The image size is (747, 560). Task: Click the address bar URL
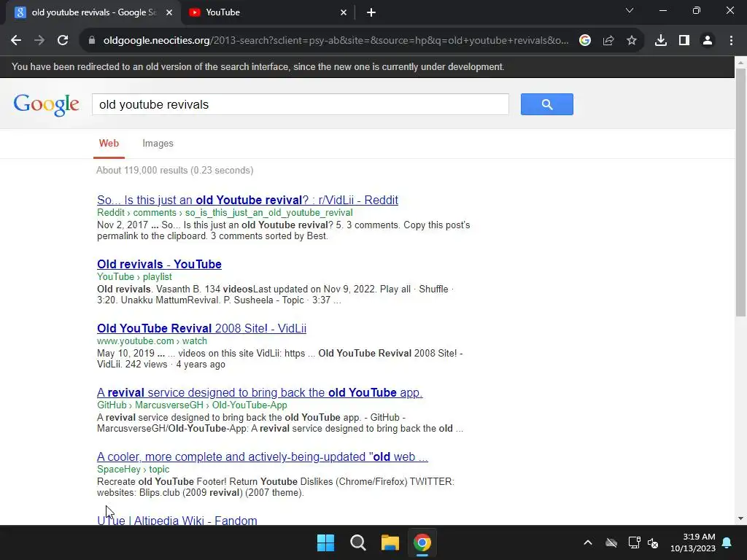(x=336, y=41)
